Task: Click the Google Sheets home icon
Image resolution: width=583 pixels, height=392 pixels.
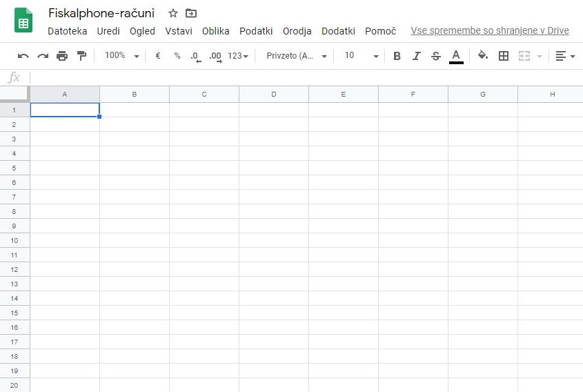Action: tap(23, 20)
